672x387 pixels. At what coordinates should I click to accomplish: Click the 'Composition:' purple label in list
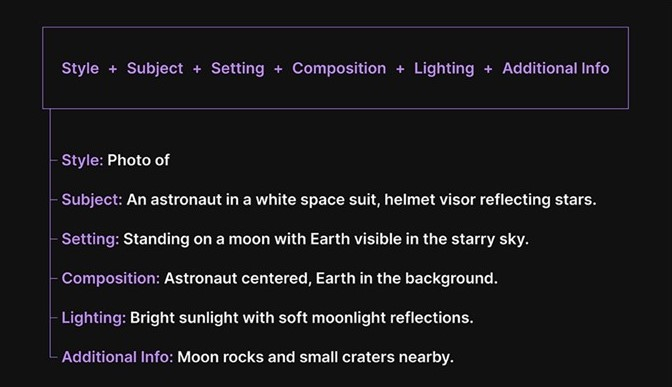(111, 279)
